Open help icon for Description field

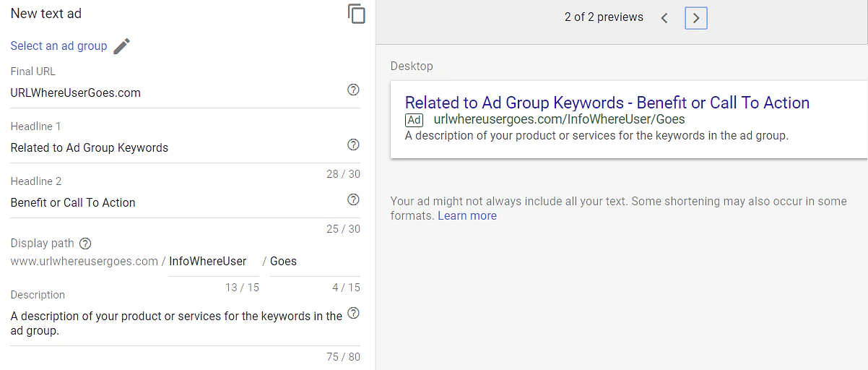[x=353, y=313]
